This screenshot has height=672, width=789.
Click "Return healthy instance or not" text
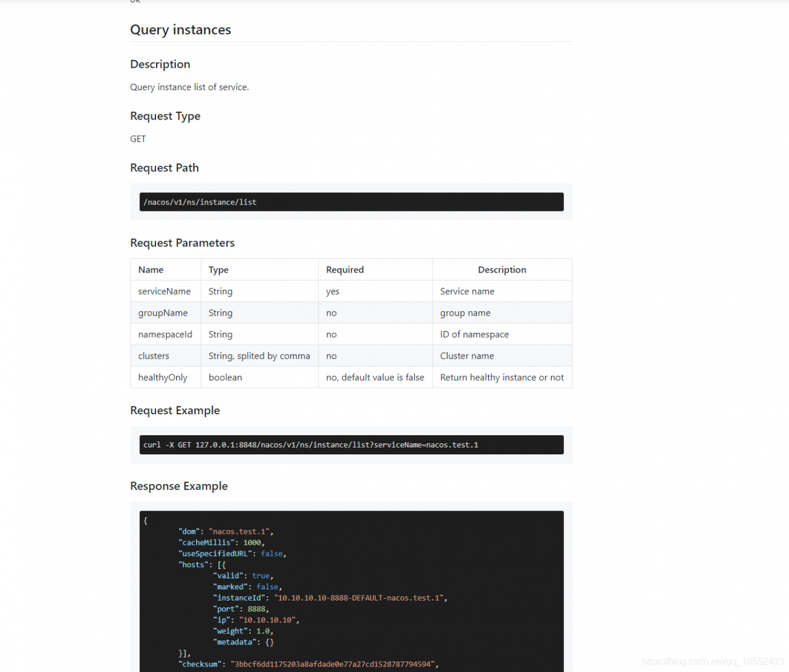pos(502,378)
